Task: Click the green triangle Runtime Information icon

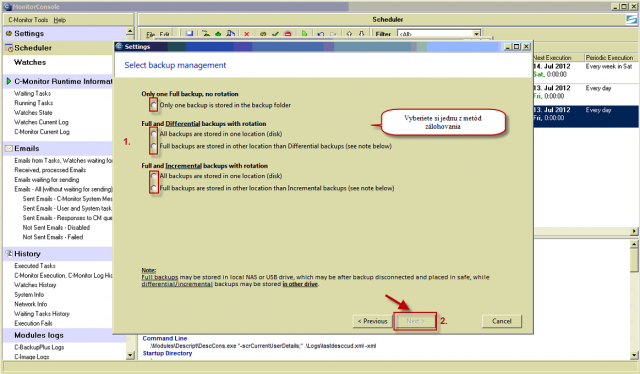Action: point(9,81)
